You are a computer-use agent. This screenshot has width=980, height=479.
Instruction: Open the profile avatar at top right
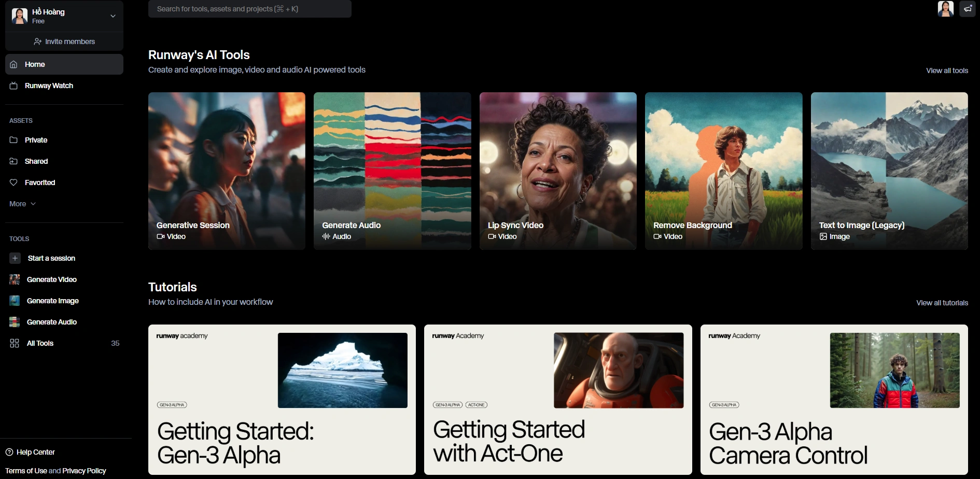click(x=946, y=9)
